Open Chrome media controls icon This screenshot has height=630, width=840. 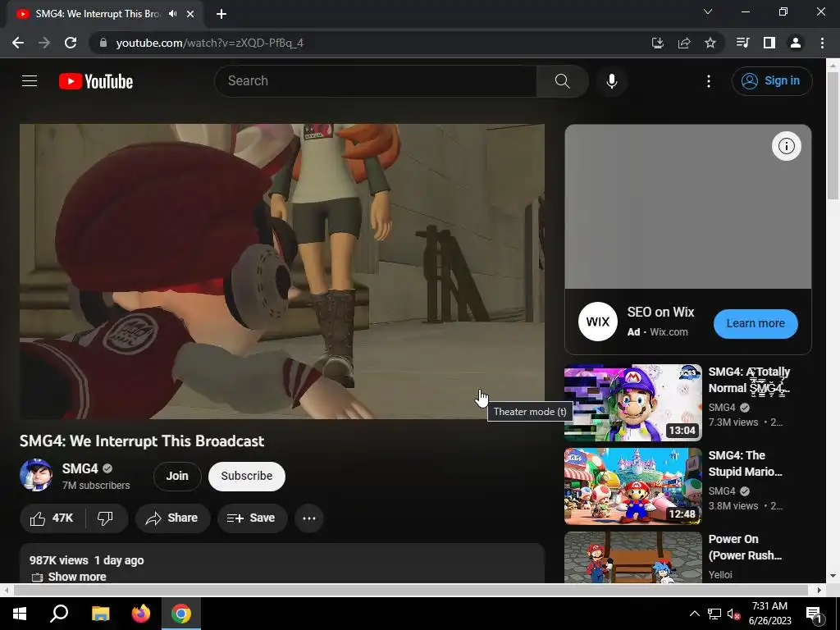(x=742, y=43)
